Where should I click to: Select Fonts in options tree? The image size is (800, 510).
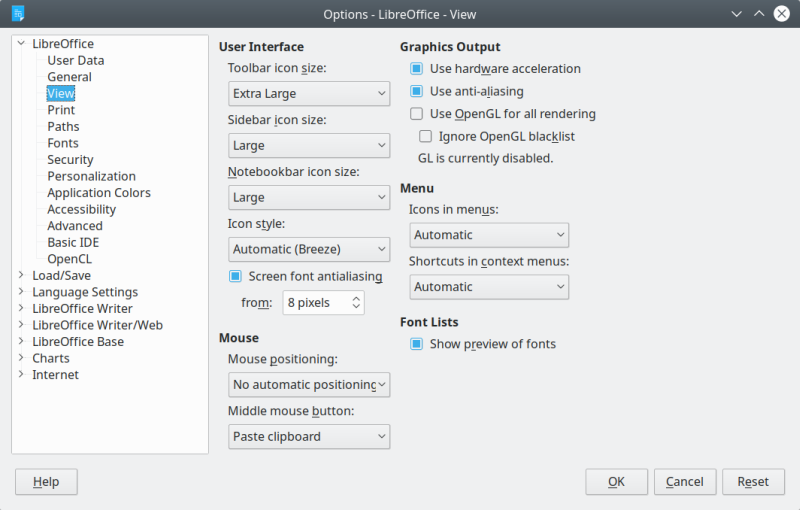pyautogui.click(x=63, y=143)
